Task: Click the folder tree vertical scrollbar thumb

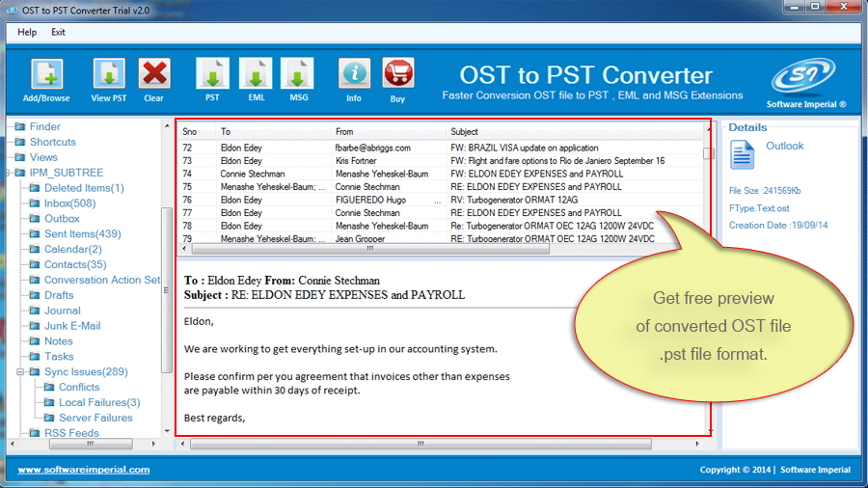Action: pos(167,290)
